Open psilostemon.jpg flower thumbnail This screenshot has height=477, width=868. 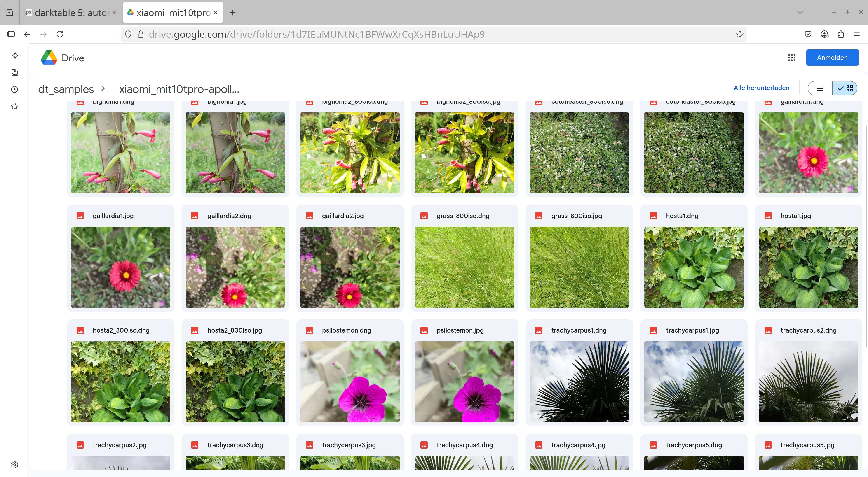click(465, 382)
